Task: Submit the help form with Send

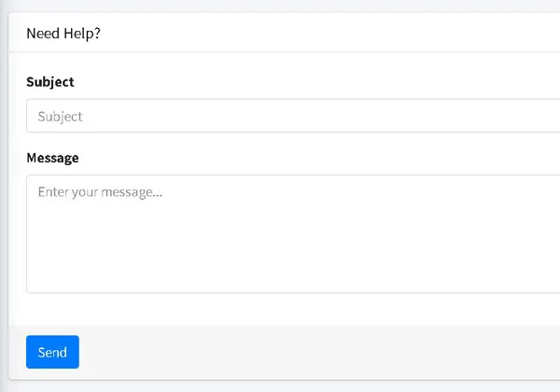Action: (x=52, y=352)
